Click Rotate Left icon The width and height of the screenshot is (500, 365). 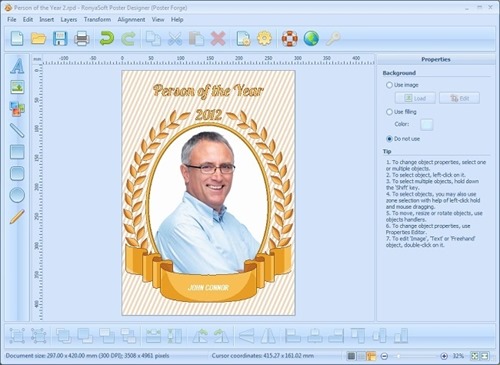pos(200,336)
